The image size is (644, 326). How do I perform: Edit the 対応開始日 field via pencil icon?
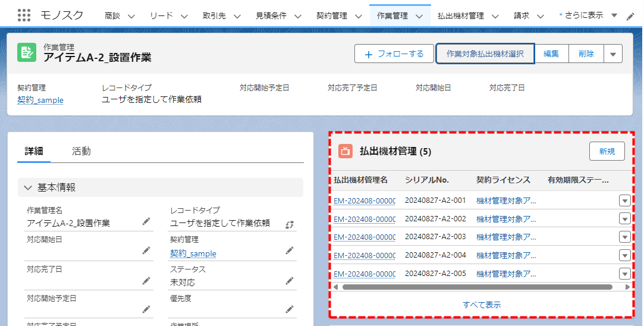pos(146,251)
